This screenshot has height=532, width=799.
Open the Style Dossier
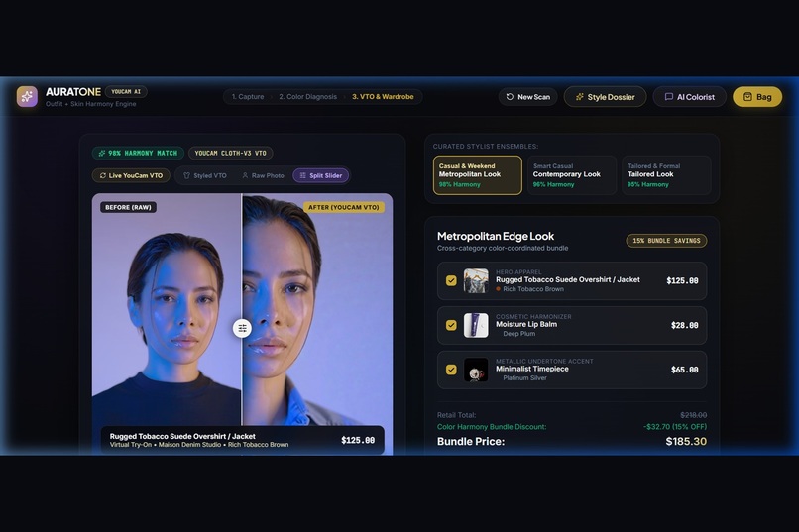click(x=605, y=97)
